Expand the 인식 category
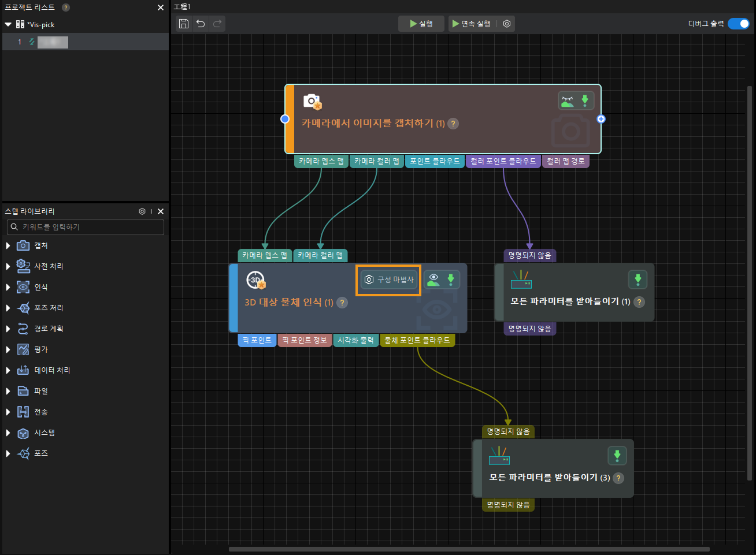 [x=8, y=287]
